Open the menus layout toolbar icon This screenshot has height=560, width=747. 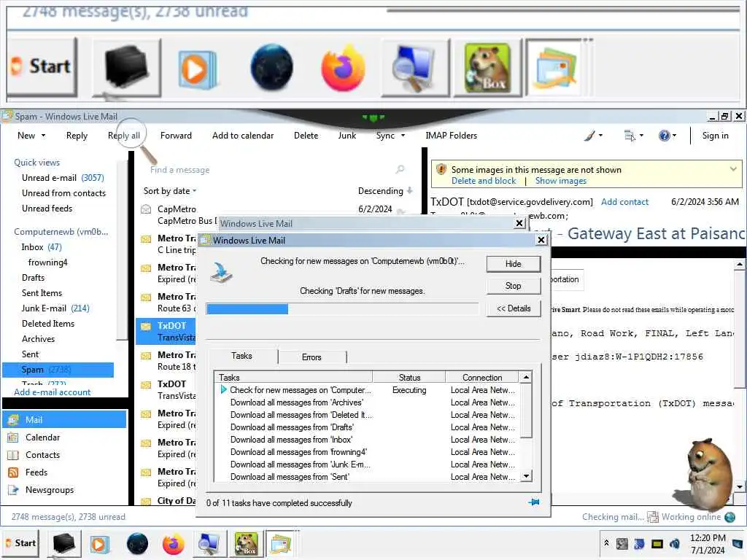[630, 136]
